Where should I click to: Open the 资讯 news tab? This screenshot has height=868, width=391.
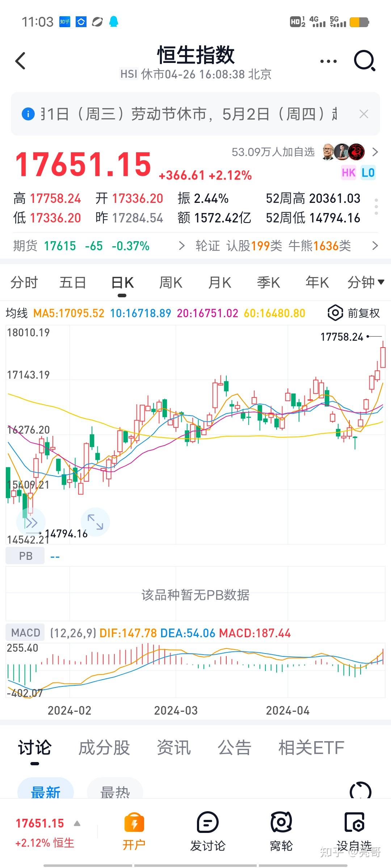click(174, 748)
